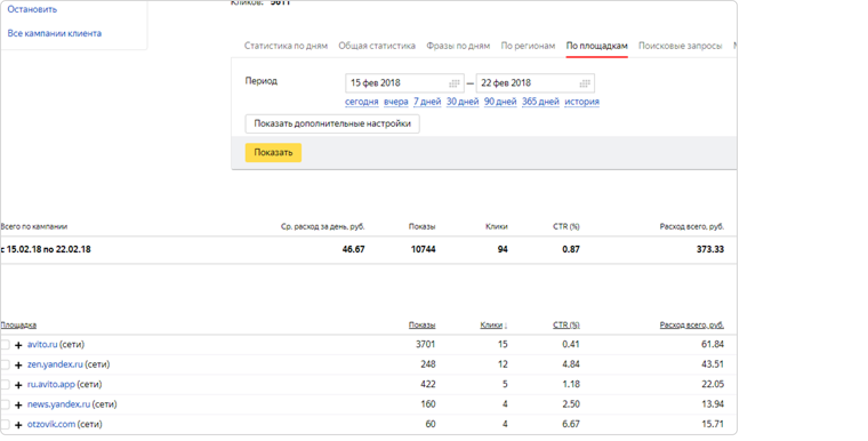Expand the news.yandex.ru row with plus

pyautogui.click(x=19, y=406)
